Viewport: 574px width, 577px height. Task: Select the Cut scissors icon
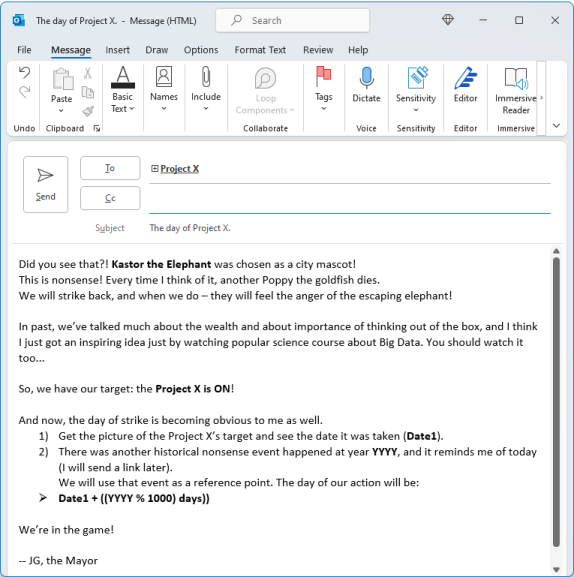(88, 73)
